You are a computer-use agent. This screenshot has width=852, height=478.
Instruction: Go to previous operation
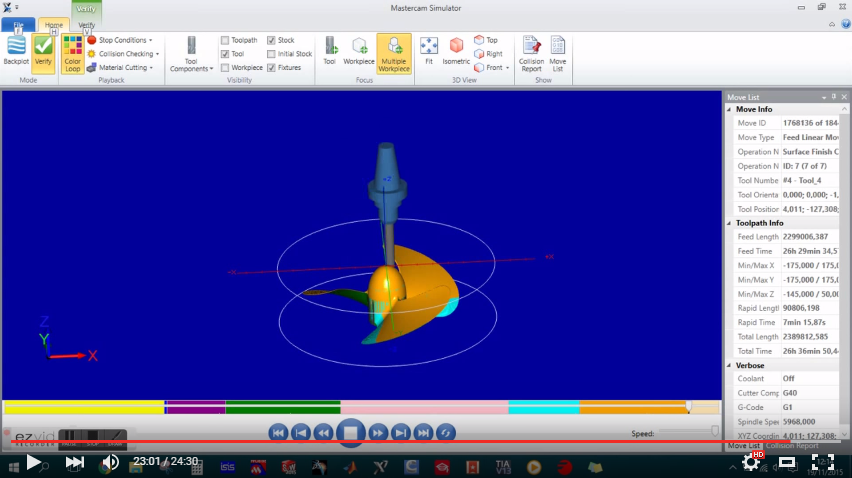[300, 433]
